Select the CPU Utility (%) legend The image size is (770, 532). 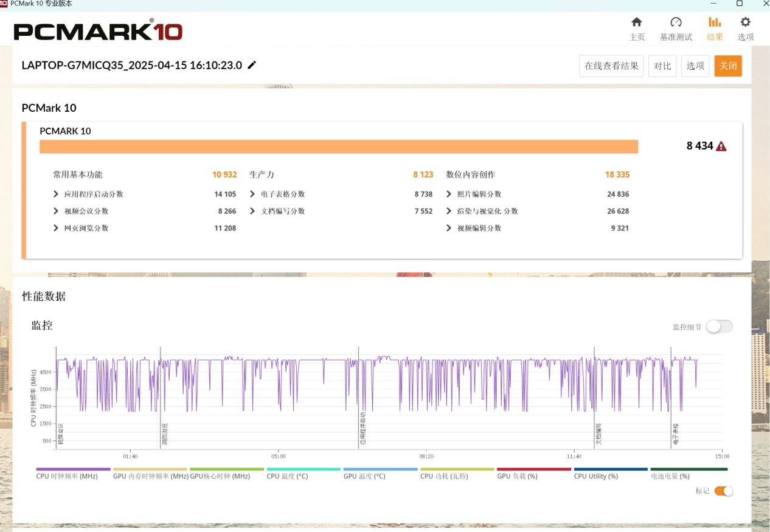(610, 473)
